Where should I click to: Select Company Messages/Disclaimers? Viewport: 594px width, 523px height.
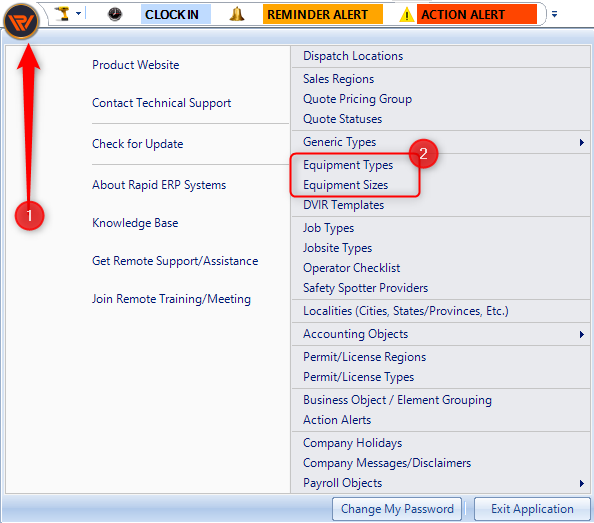tap(441, 463)
